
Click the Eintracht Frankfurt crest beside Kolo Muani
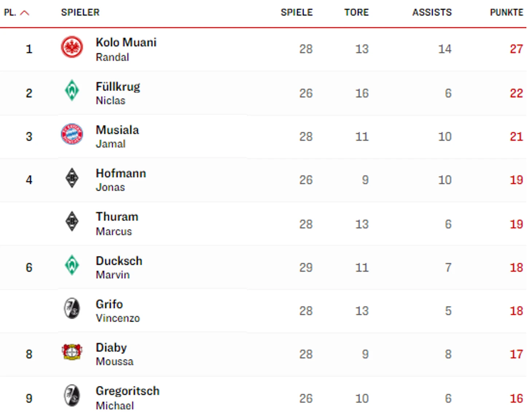pos(72,47)
